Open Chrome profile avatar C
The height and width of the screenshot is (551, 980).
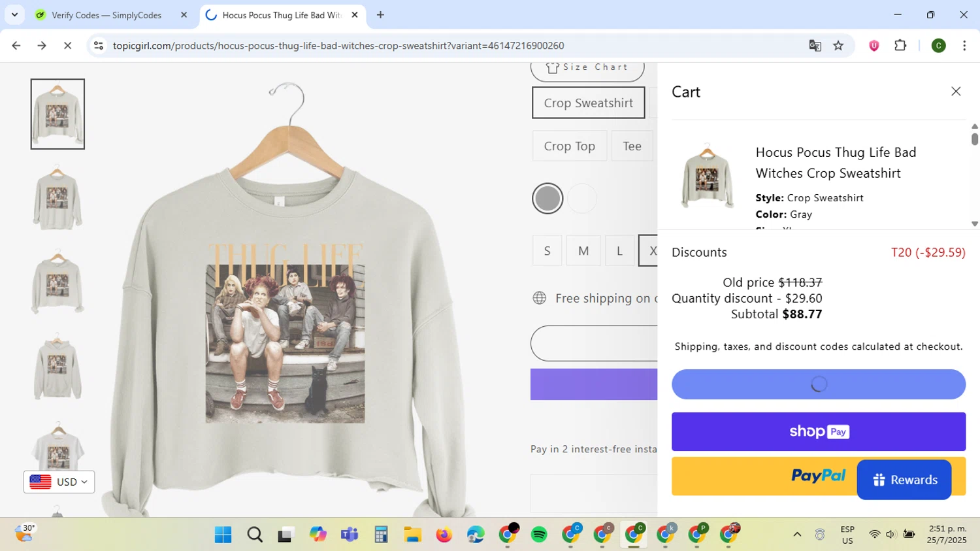coord(939,46)
